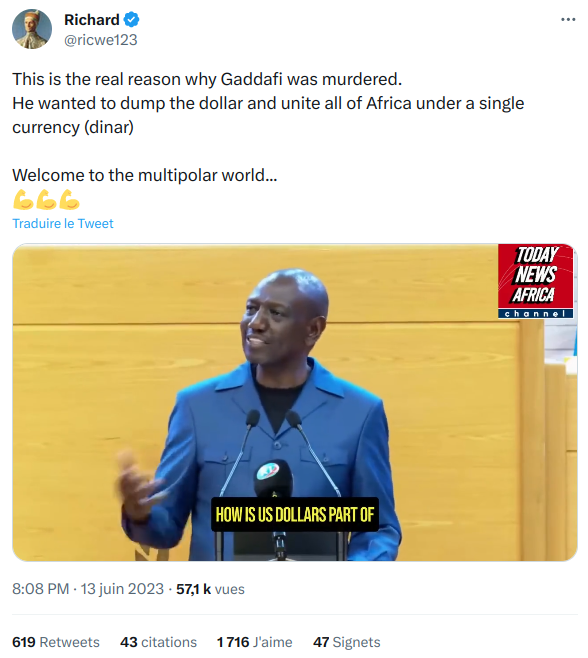Open Richard's profile avatar picture
The width and height of the screenshot is (588, 658).
(x=32, y=29)
